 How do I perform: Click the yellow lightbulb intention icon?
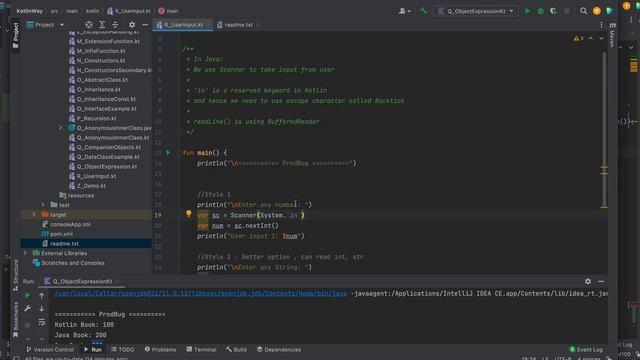[189, 213]
